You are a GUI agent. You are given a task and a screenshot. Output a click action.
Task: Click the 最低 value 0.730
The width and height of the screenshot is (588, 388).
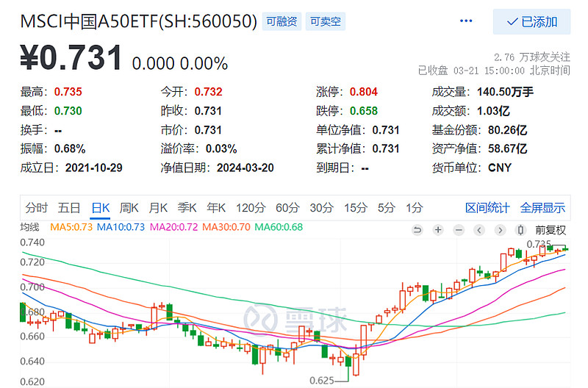click(68, 111)
